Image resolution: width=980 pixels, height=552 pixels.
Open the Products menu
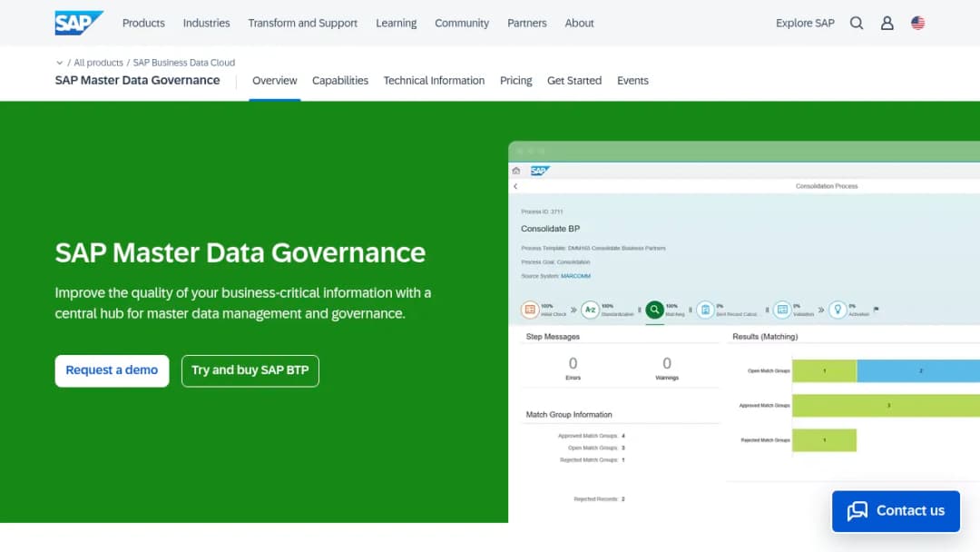(143, 23)
